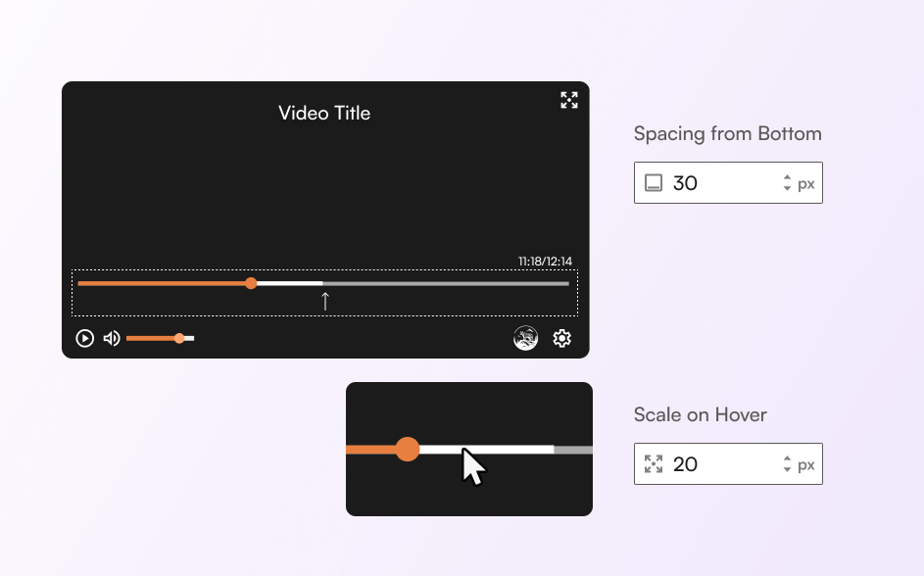The image size is (924, 576).
Task: Open video settings gear icon
Action: (562, 338)
